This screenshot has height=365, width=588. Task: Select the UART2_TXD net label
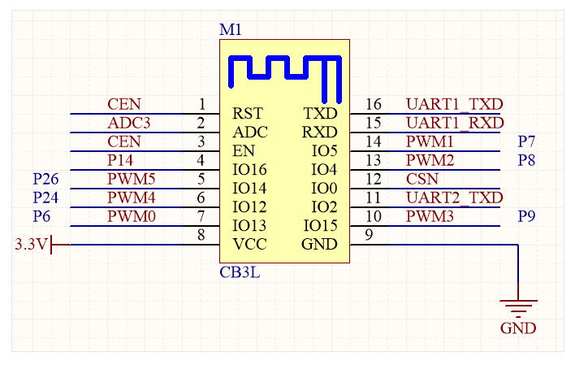[x=454, y=198]
